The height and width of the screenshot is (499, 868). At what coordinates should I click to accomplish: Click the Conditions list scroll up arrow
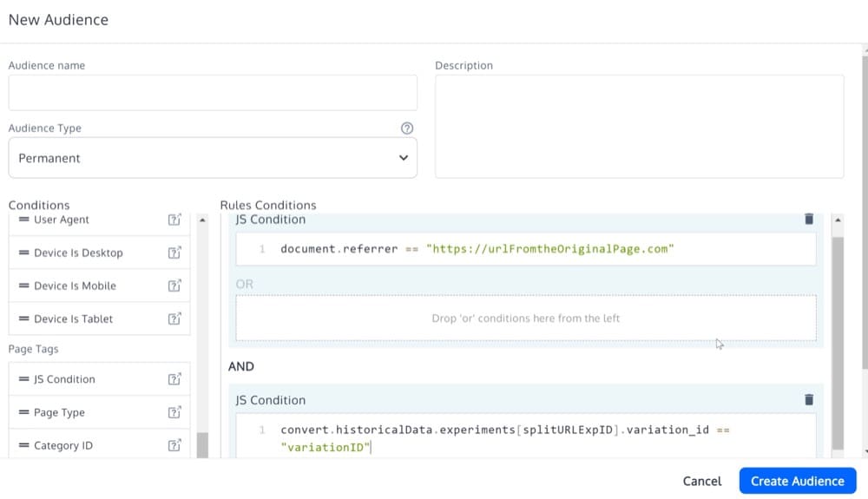(202, 220)
